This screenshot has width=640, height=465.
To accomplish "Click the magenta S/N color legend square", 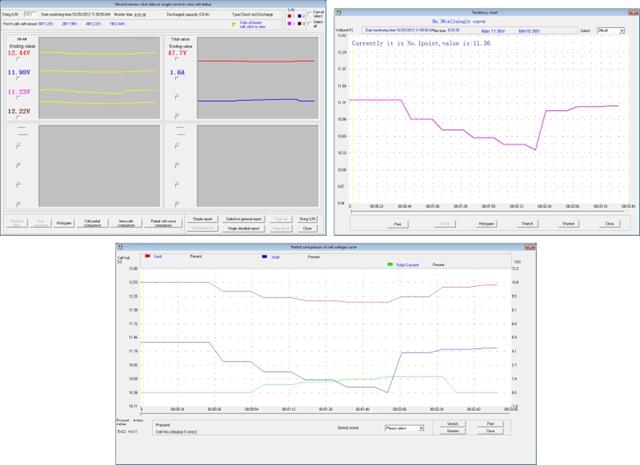I will (x=290, y=24).
